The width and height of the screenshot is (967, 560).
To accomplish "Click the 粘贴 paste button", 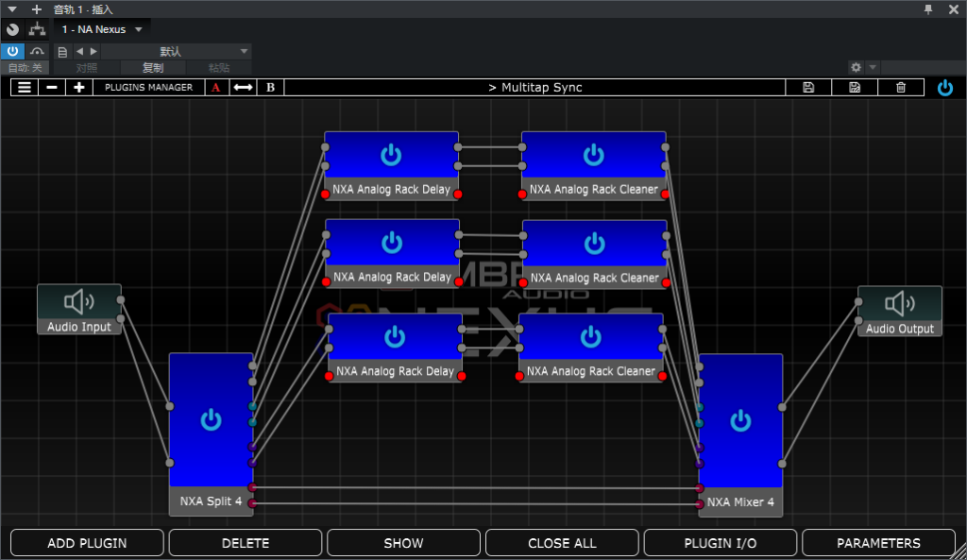I will [219, 68].
